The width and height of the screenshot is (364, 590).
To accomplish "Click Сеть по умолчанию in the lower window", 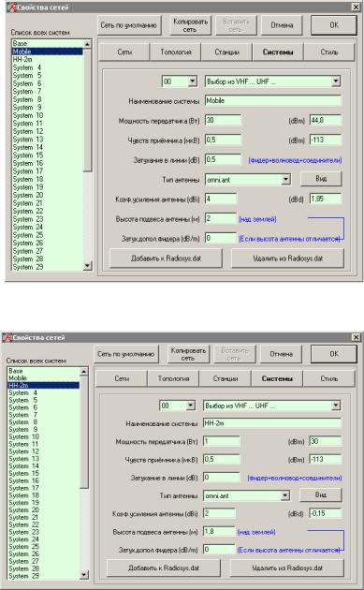I will pyautogui.click(x=126, y=354).
